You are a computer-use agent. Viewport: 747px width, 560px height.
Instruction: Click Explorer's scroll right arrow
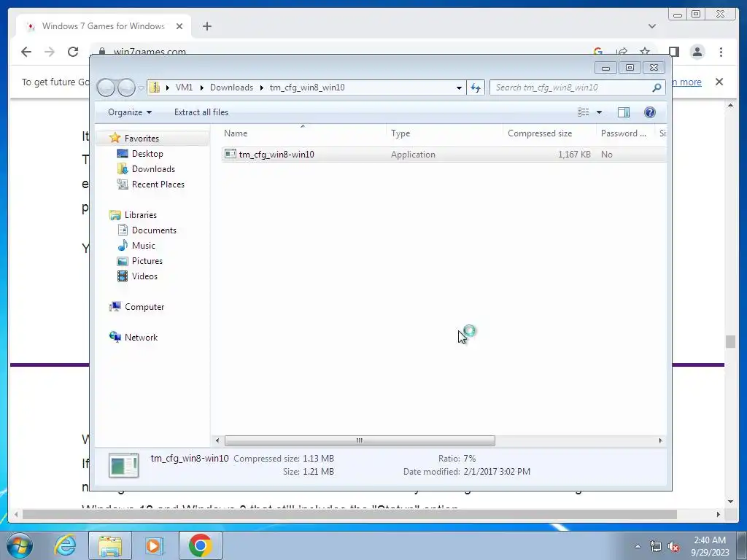[660, 440]
